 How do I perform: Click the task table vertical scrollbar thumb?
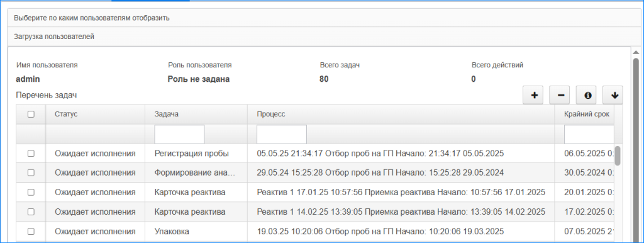click(x=618, y=155)
